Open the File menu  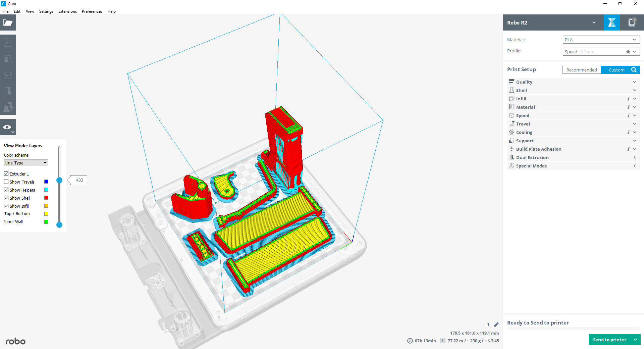click(x=5, y=11)
